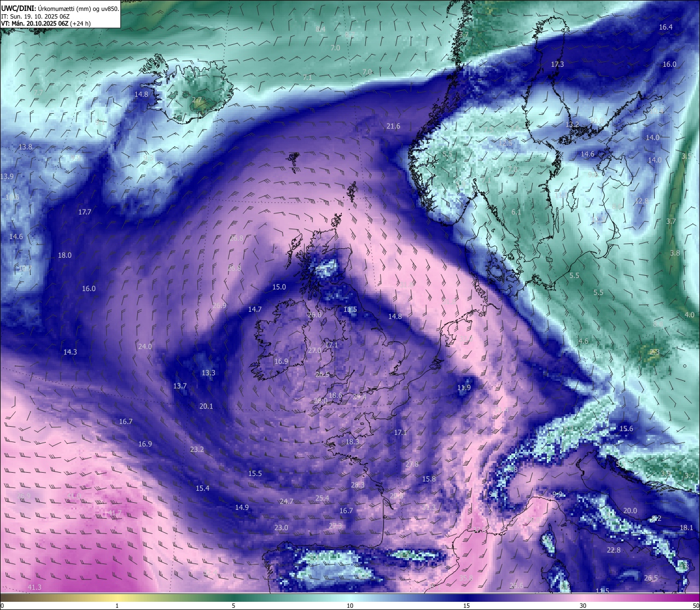This screenshot has width=700, height=610.
Task: Click the 21.6 value off Norway's coast
Action: click(393, 126)
